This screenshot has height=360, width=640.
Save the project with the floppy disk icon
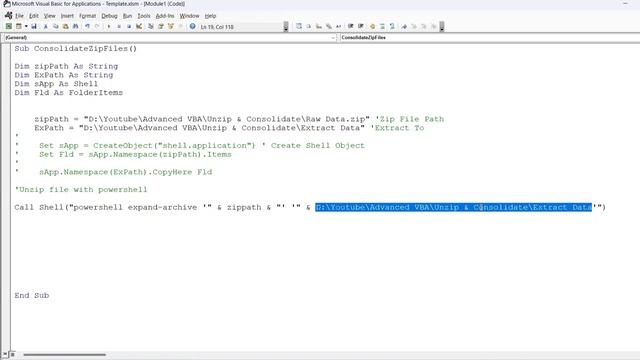pos(34,27)
